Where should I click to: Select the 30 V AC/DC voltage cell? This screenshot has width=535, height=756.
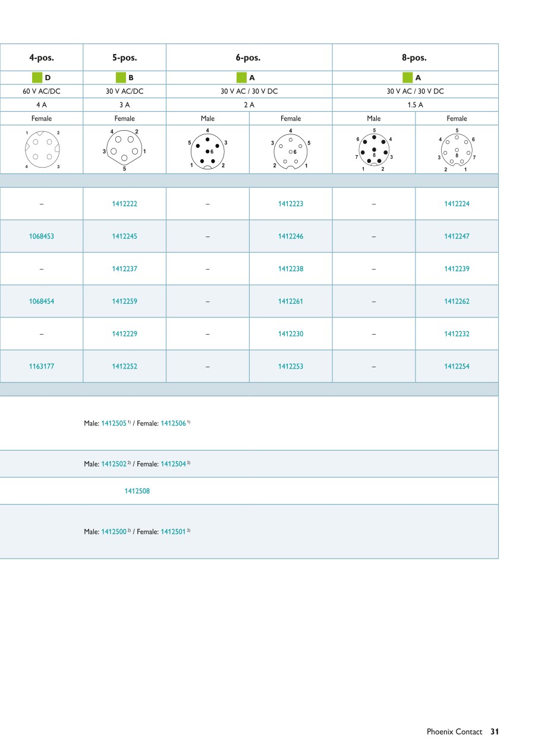tap(124, 92)
